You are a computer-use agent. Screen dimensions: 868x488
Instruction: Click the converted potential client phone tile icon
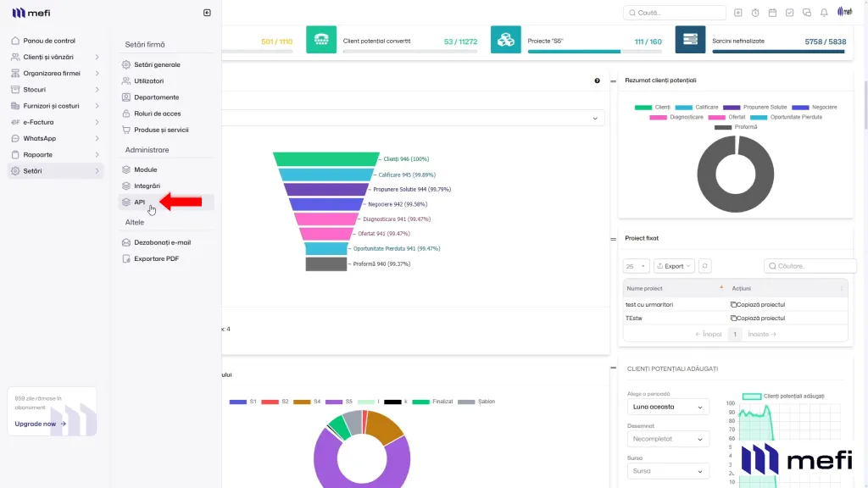[321, 39]
